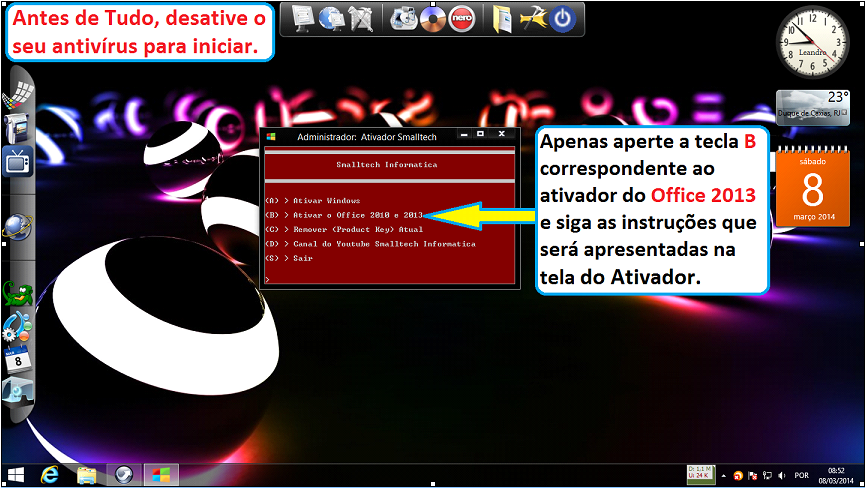Click the blue power button in top dock

click(563, 20)
